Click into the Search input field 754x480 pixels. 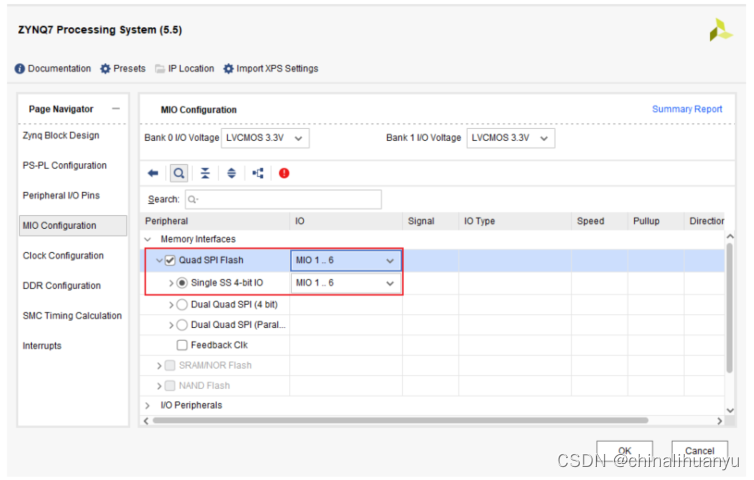(283, 199)
